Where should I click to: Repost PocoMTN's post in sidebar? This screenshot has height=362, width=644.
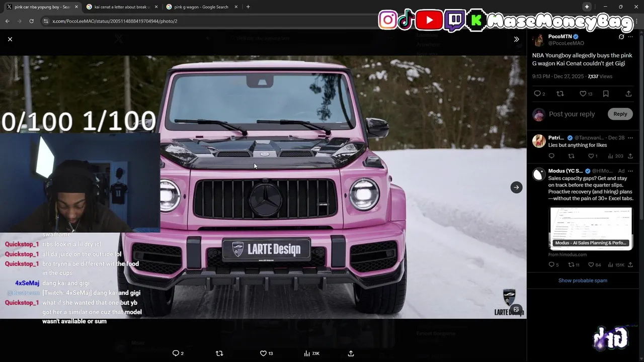click(x=560, y=94)
